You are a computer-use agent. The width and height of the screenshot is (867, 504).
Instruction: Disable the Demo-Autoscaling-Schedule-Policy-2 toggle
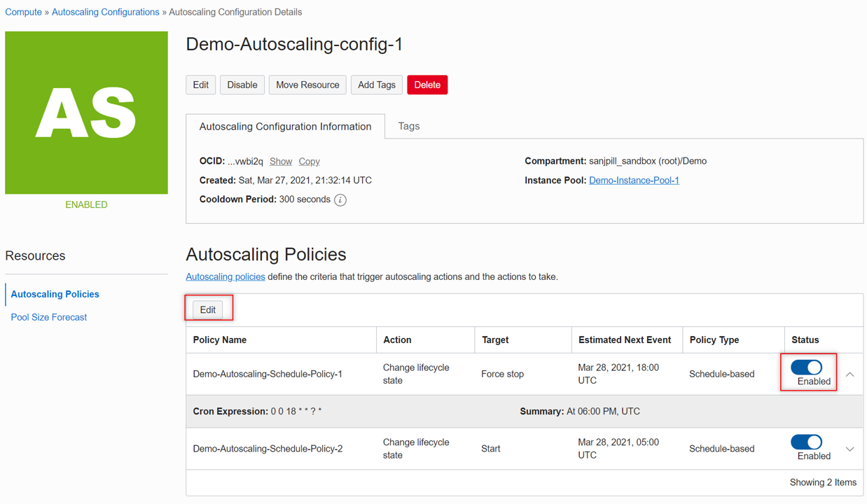807,442
